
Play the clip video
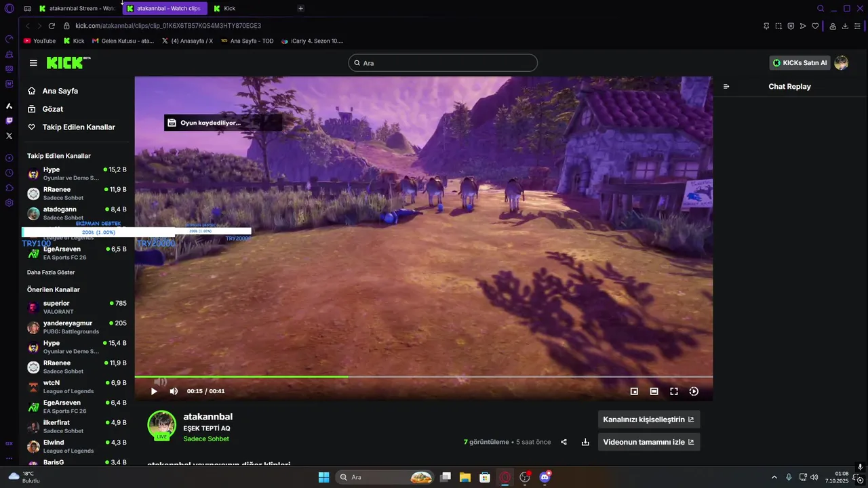tap(154, 391)
